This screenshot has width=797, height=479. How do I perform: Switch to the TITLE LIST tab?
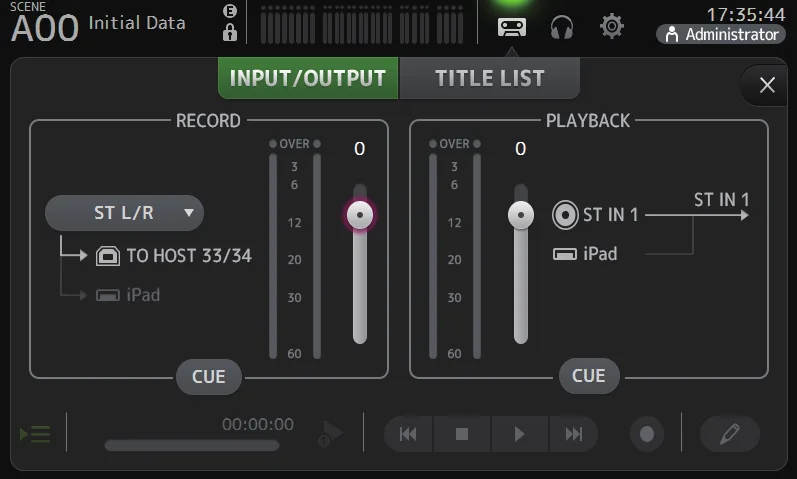[489, 78]
